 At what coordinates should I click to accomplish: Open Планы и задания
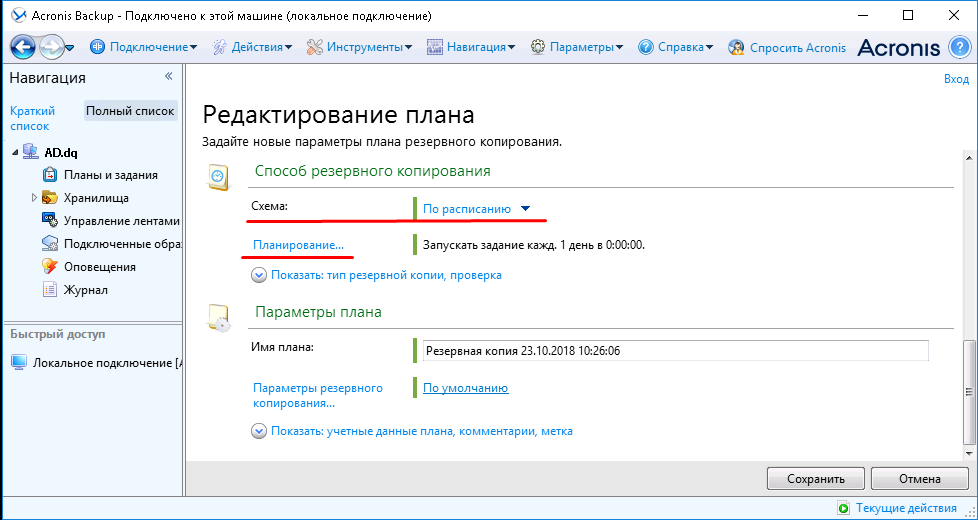point(111,175)
